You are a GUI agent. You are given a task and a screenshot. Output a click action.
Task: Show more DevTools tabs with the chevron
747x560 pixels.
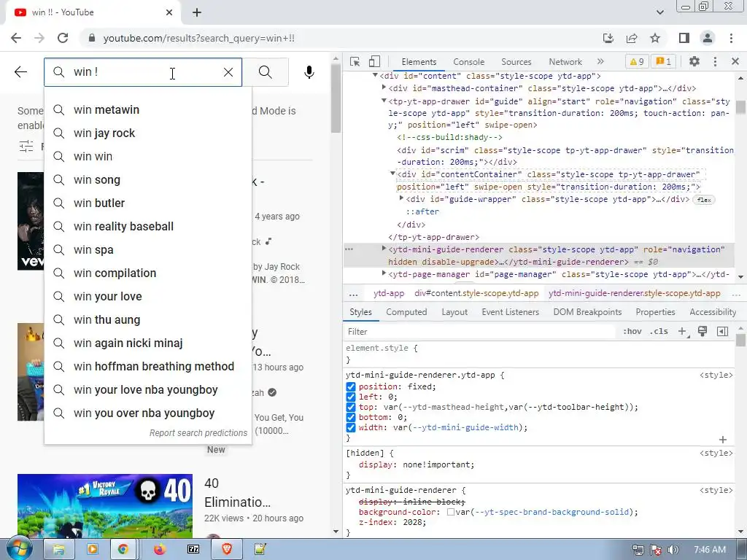pos(600,61)
